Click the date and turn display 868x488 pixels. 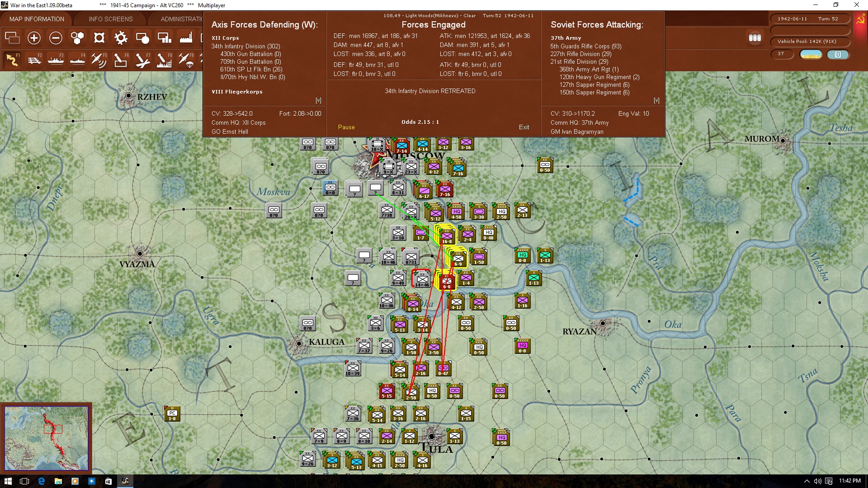(x=810, y=19)
